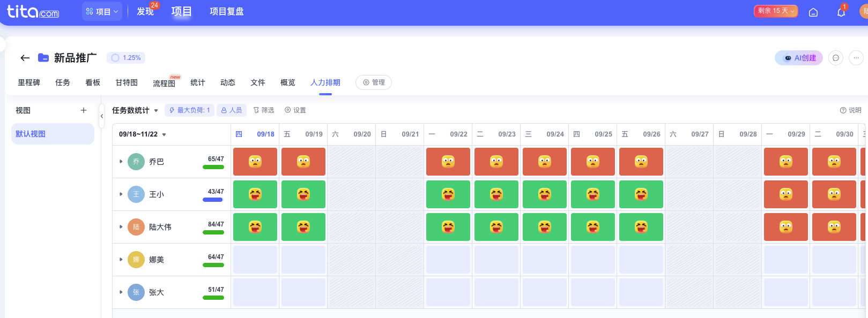Expand the 王小 row triangle
The width and height of the screenshot is (868, 318).
point(121,194)
